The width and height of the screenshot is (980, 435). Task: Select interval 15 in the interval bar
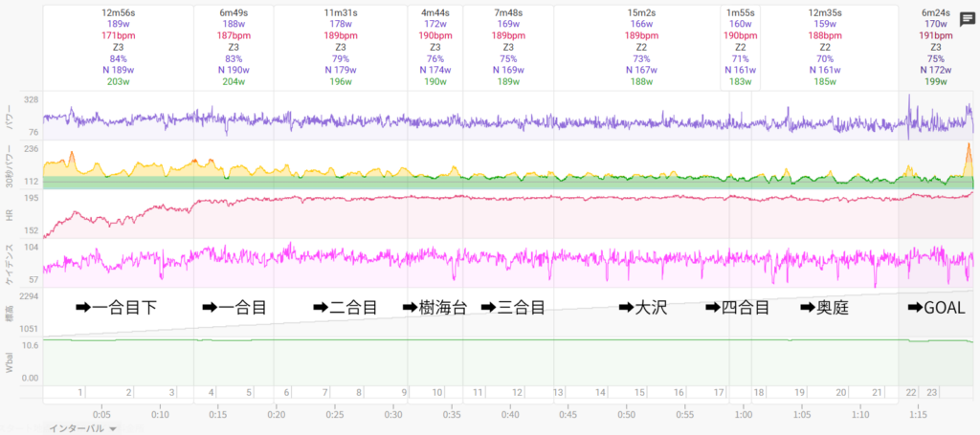tap(640, 393)
